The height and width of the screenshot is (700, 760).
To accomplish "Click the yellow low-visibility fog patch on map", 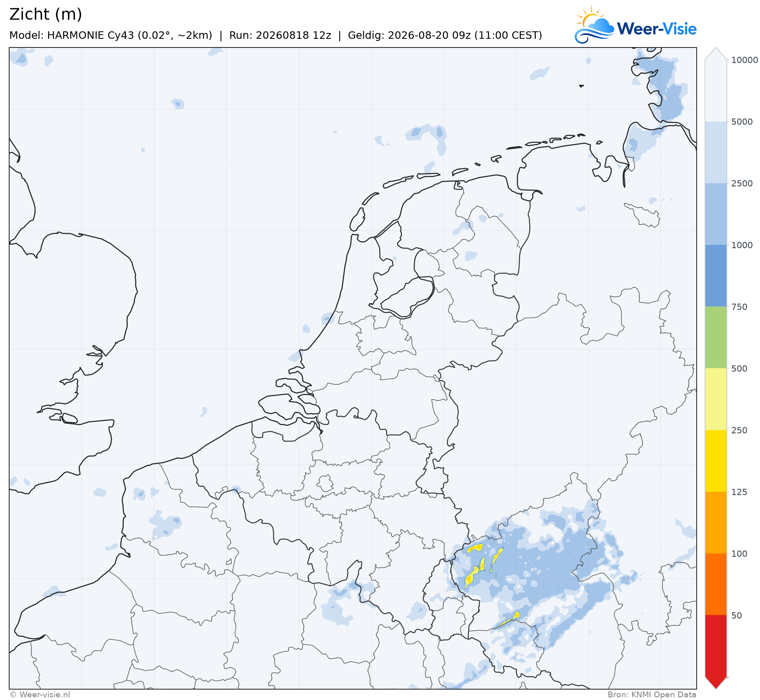I will [471, 577].
